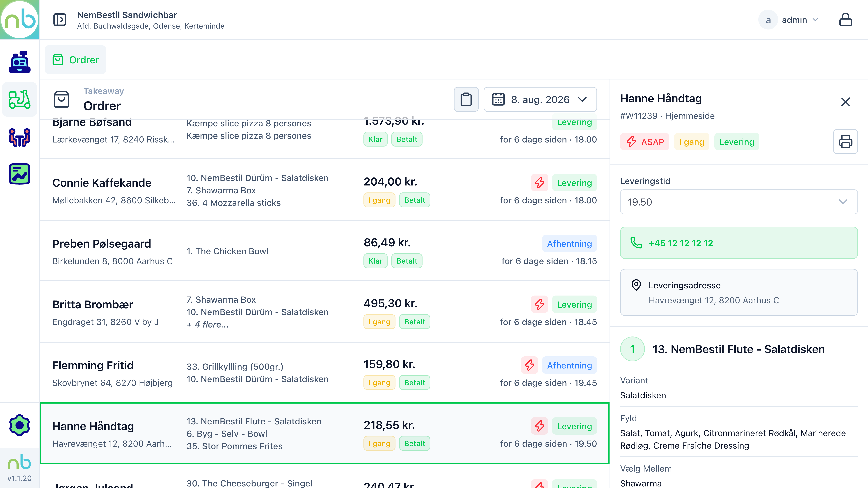Viewport: 868px width, 488px height.
Task: Open Flemming Fritid's order
Action: (324, 373)
